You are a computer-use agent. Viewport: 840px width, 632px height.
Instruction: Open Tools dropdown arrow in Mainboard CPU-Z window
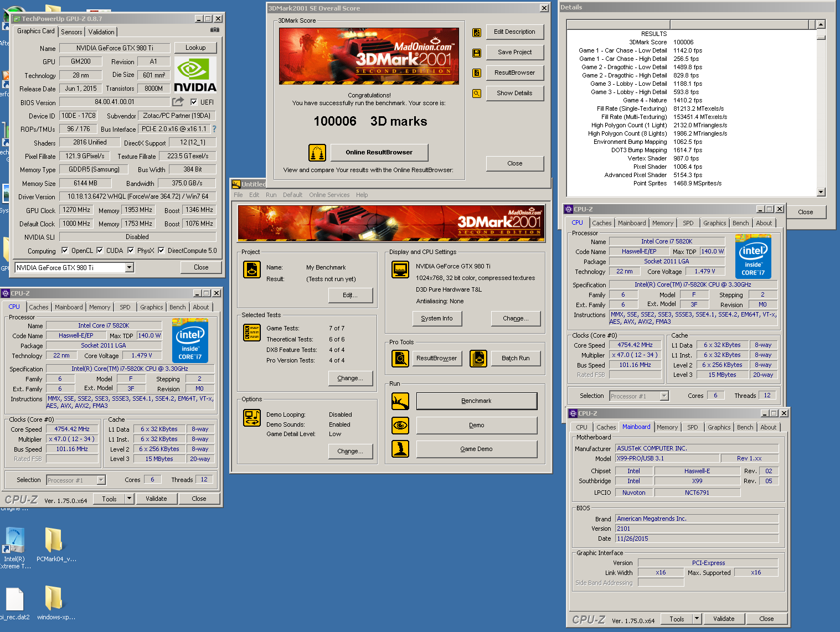tap(697, 619)
